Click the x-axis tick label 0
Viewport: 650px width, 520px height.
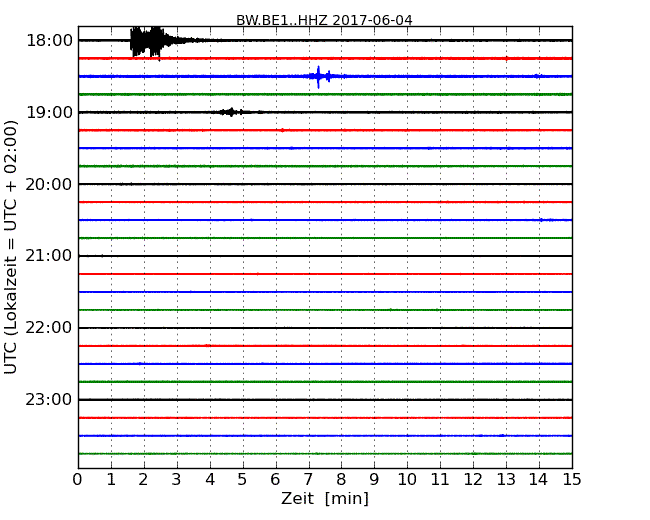point(78,479)
